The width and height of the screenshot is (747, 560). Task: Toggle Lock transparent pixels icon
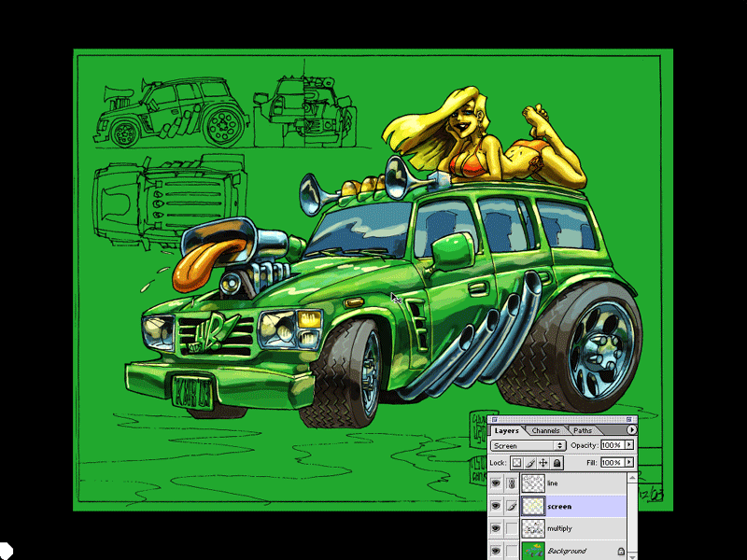(517, 462)
